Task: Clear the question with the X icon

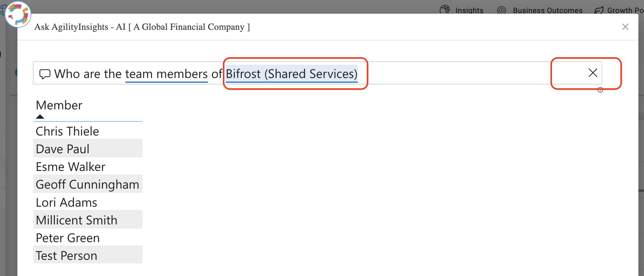Action: coord(593,73)
